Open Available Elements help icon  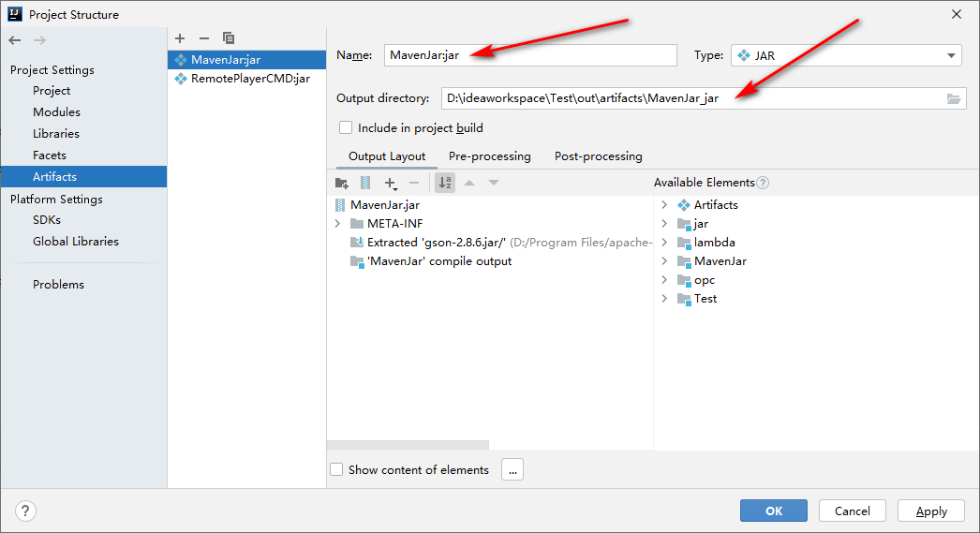coord(763,183)
